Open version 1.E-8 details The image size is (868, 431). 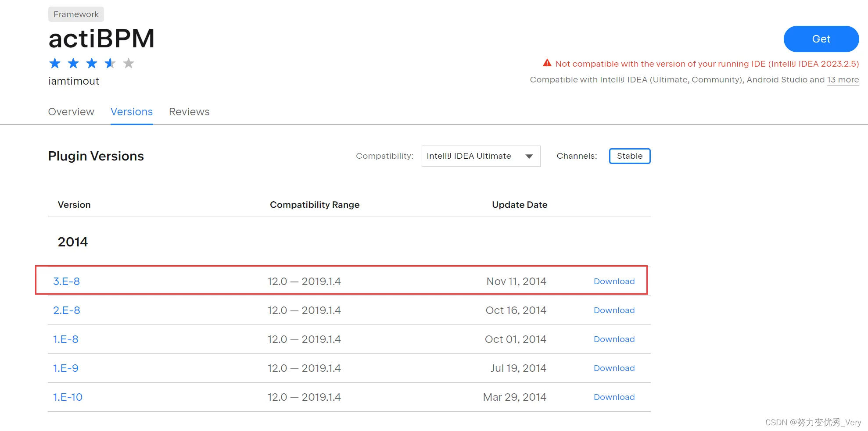tap(66, 339)
